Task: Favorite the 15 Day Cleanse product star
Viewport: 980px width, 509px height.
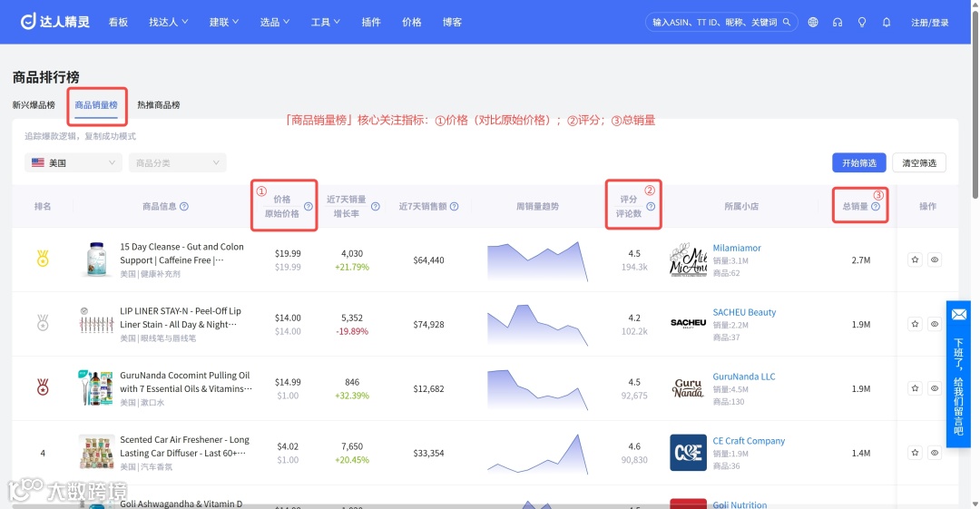Action: coord(915,259)
